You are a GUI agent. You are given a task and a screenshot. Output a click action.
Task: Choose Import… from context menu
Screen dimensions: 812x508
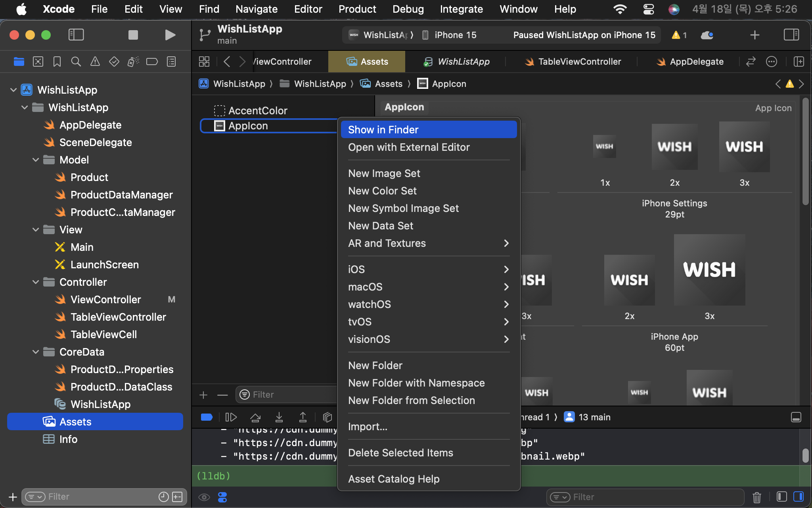click(429, 427)
